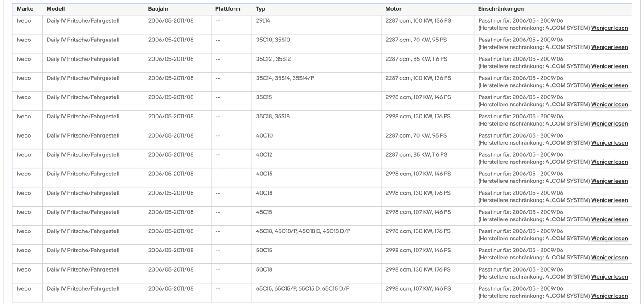The height and width of the screenshot is (304, 644).
Task: Collapse restrictions in the 45C18 D/P row
Action: [x=609, y=239]
